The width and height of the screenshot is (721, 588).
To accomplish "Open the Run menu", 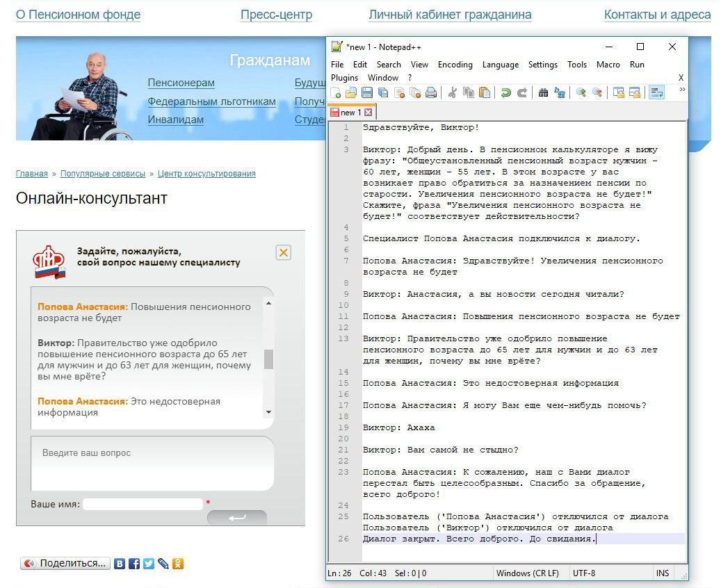I will tap(637, 65).
